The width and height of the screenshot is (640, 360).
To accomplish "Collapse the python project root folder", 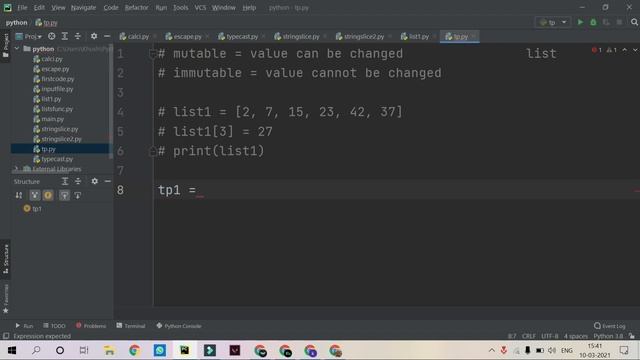I will [x=17, y=49].
